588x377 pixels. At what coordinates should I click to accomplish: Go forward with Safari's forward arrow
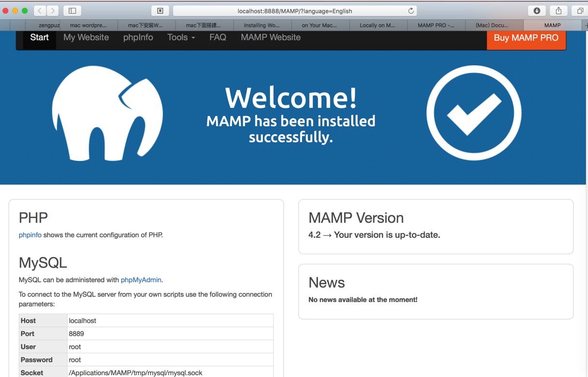(53, 11)
